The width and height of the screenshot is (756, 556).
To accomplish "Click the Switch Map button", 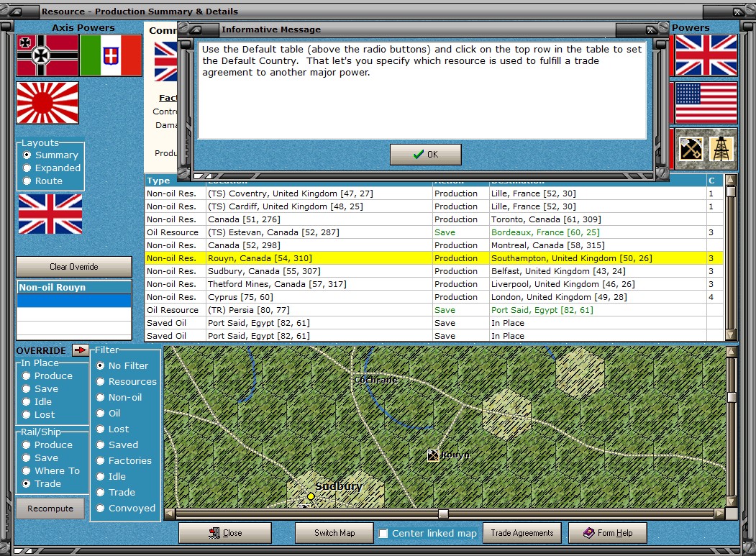I will (x=334, y=533).
